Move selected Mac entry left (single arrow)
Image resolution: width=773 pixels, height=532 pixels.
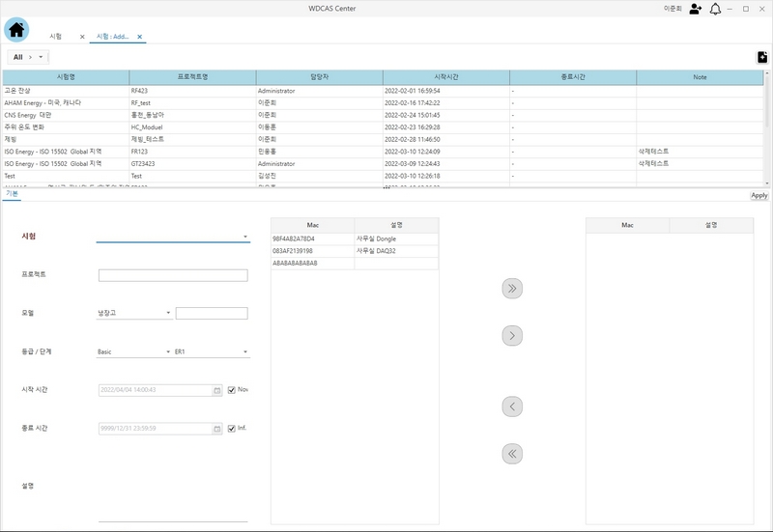pos(512,406)
